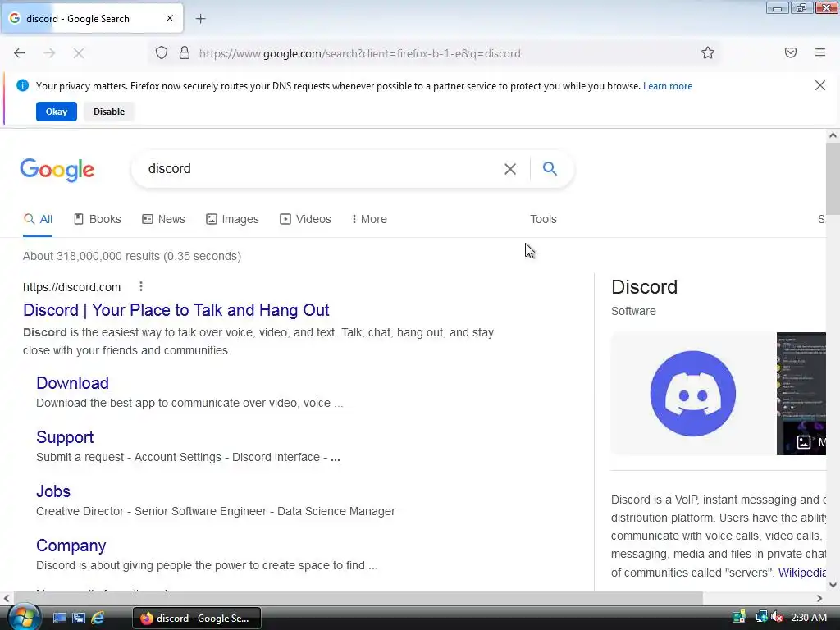Switch to the Books tab
This screenshot has width=840, height=630.
[x=98, y=220]
